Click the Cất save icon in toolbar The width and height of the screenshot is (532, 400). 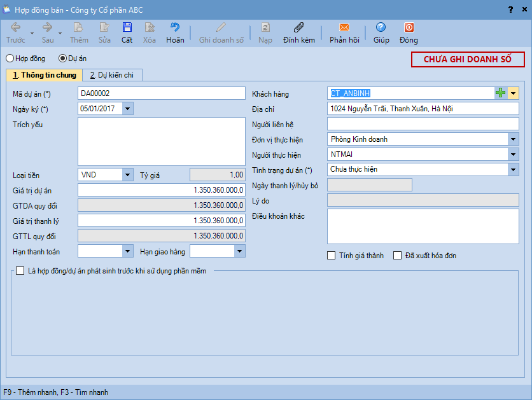[x=127, y=28]
